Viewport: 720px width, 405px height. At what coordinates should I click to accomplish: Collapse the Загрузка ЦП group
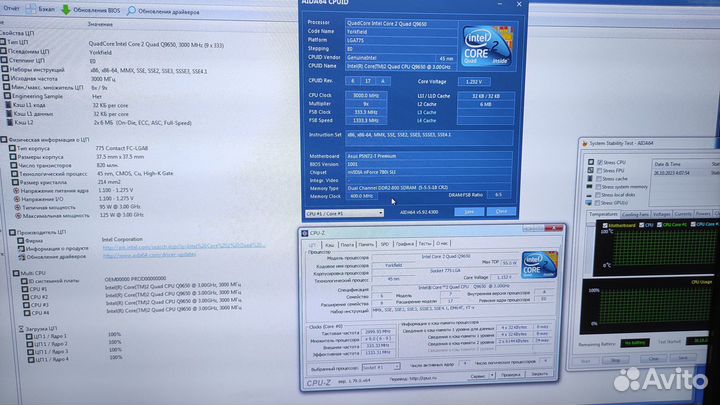[x=21, y=328]
